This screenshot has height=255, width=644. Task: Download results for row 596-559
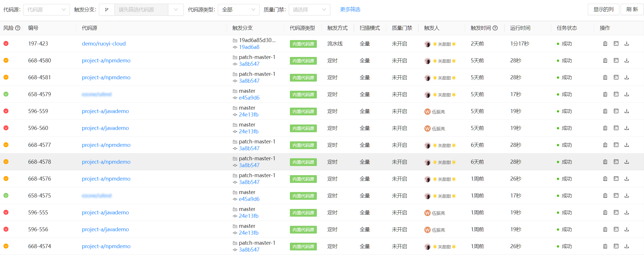pos(627,111)
